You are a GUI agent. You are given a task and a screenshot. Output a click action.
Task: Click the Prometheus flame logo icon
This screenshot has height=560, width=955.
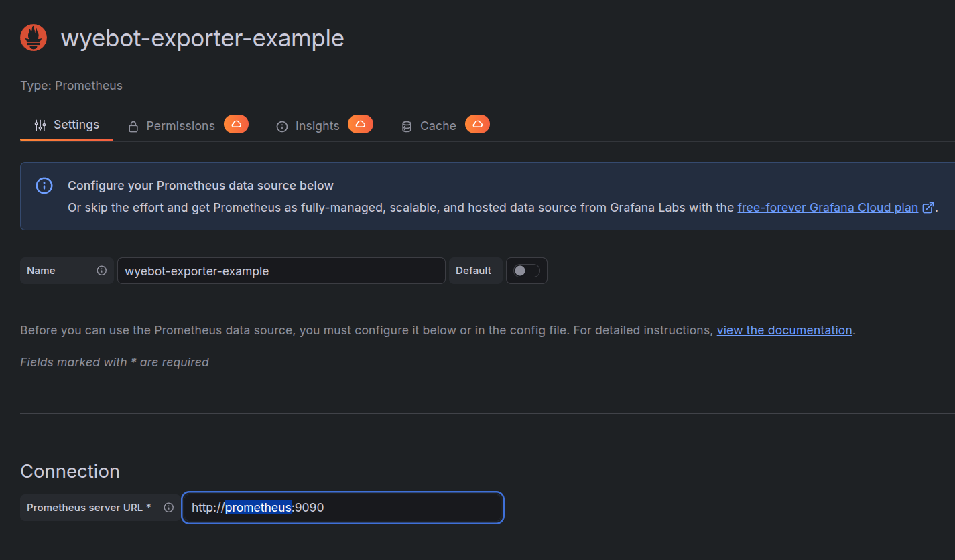[x=34, y=38]
